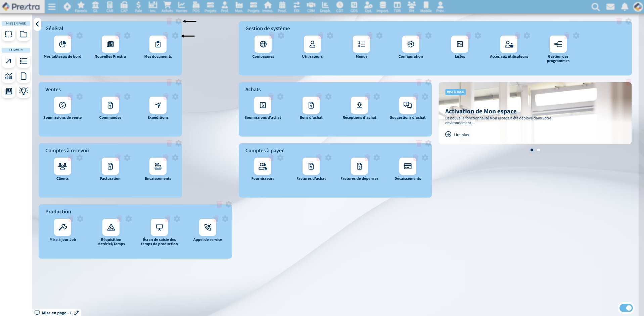
Task: Click the search magnifier icon
Action: point(595,7)
